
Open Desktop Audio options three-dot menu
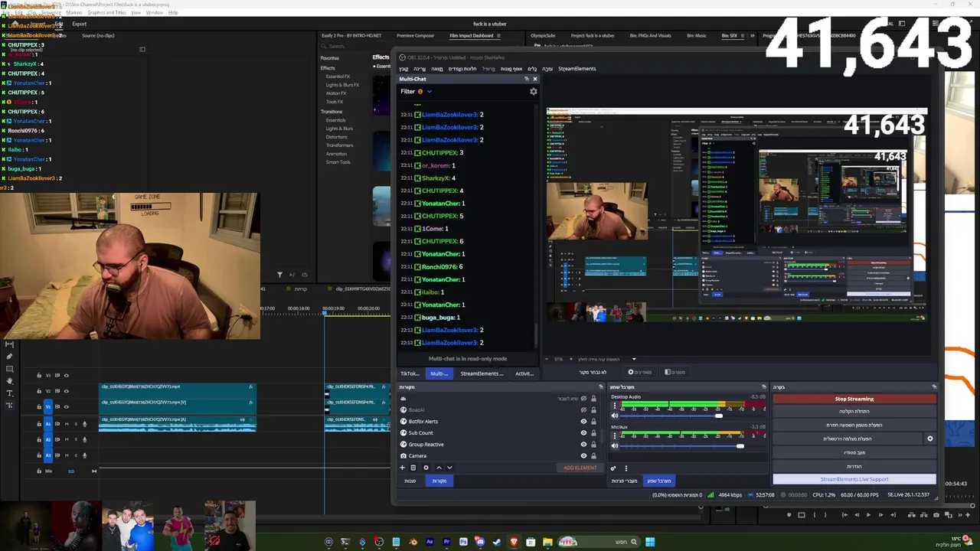pos(615,405)
